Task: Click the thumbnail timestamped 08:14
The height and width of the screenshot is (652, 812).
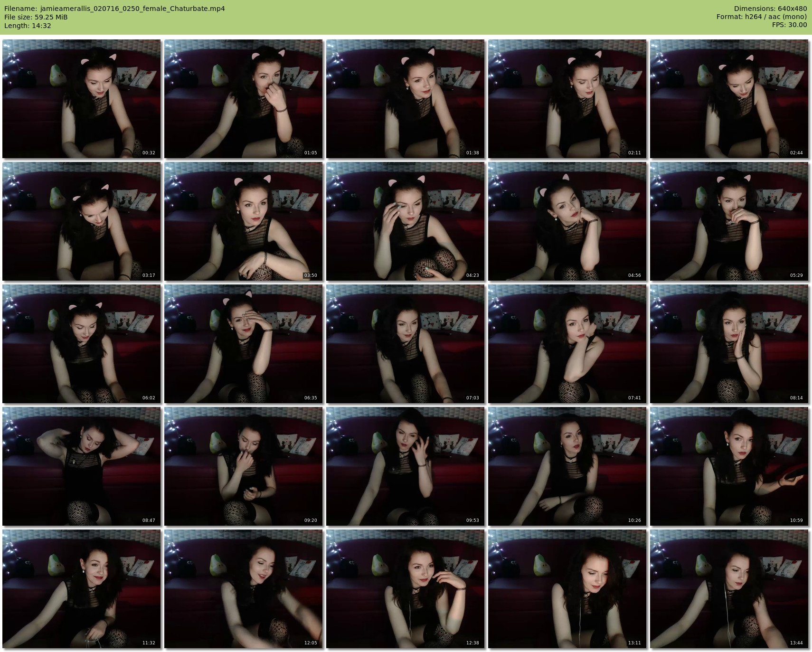Action: 729,344
